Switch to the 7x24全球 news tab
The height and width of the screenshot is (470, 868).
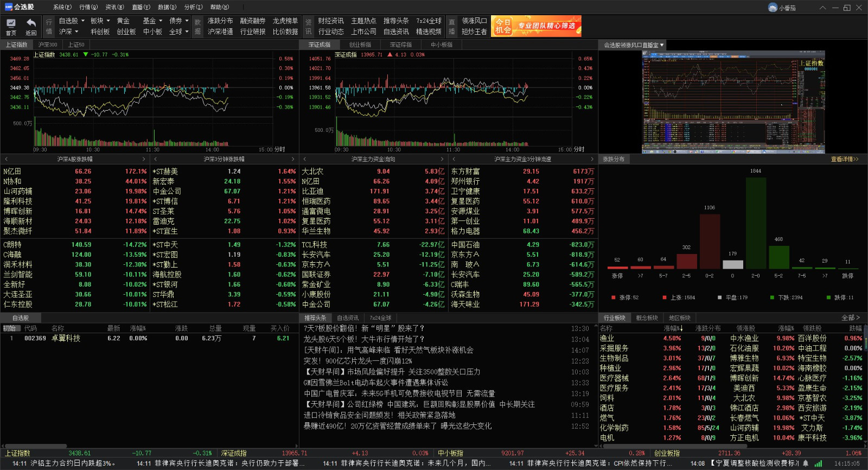(x=380, y=317)
